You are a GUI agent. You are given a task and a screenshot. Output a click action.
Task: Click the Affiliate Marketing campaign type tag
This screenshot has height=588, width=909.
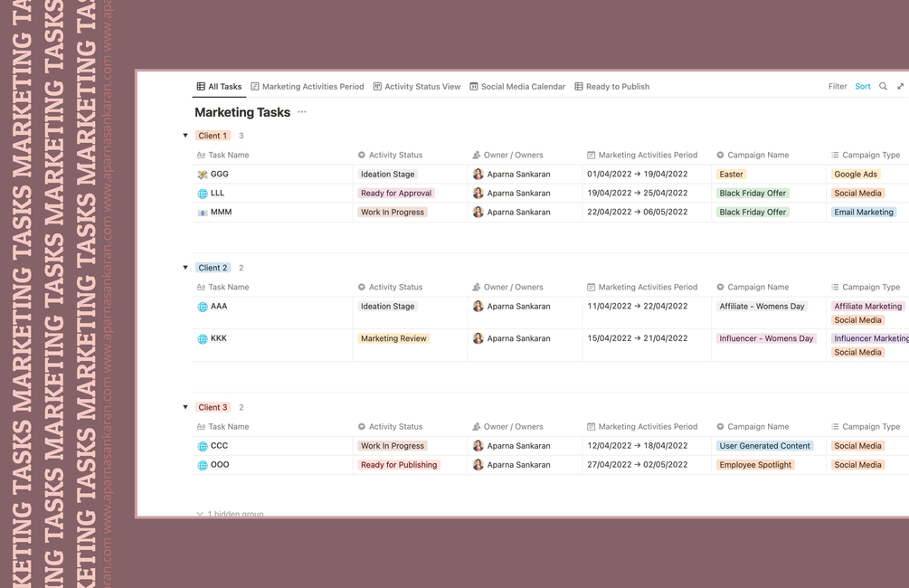point(867,306)
